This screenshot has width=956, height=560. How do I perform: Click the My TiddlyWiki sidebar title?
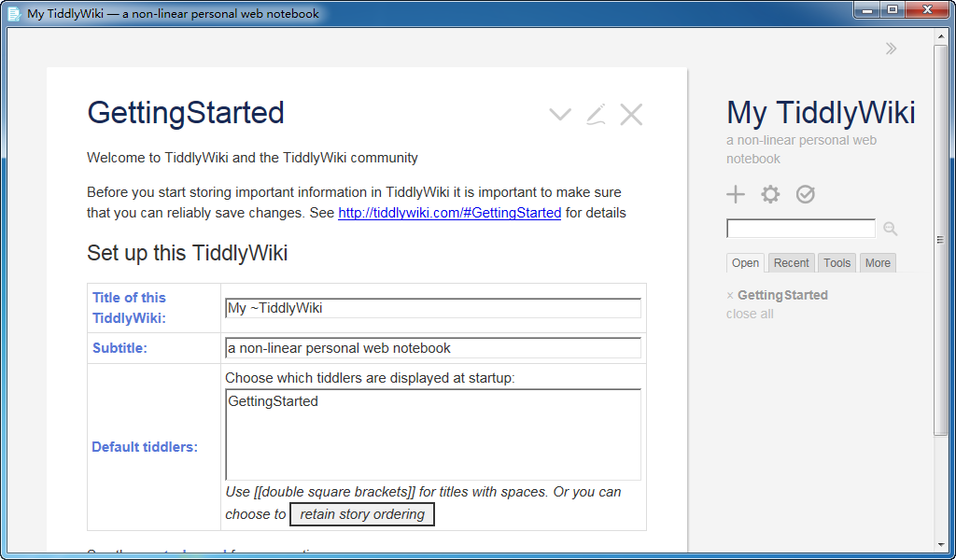[x=821, y=113]
